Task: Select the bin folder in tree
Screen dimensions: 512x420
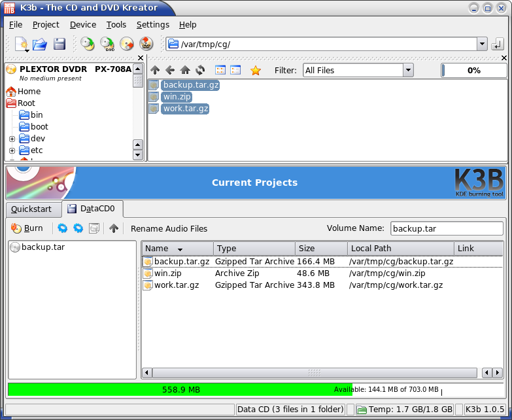Action: [x=31, y=114]
